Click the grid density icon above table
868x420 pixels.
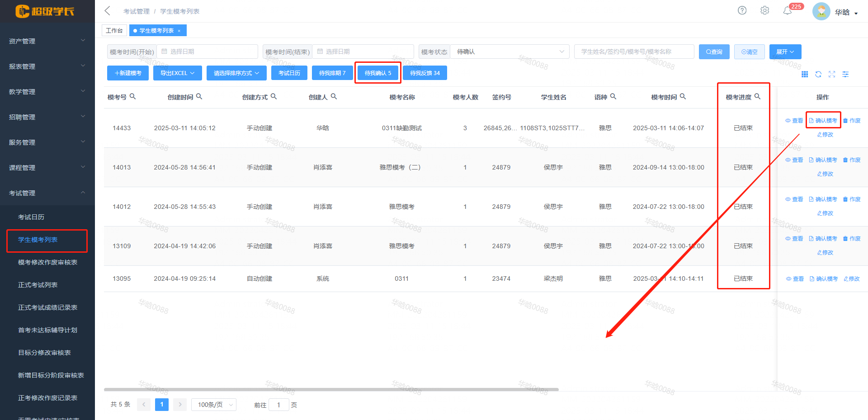pos(805,74)
